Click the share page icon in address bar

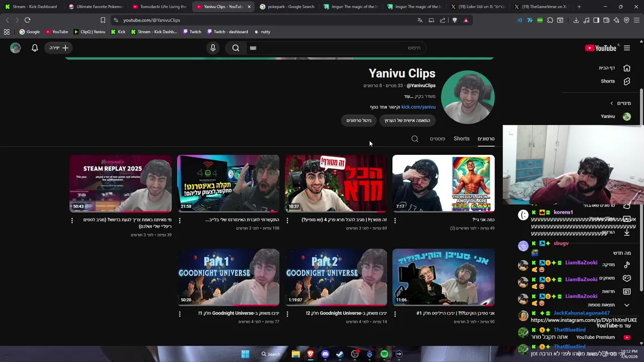443,20
